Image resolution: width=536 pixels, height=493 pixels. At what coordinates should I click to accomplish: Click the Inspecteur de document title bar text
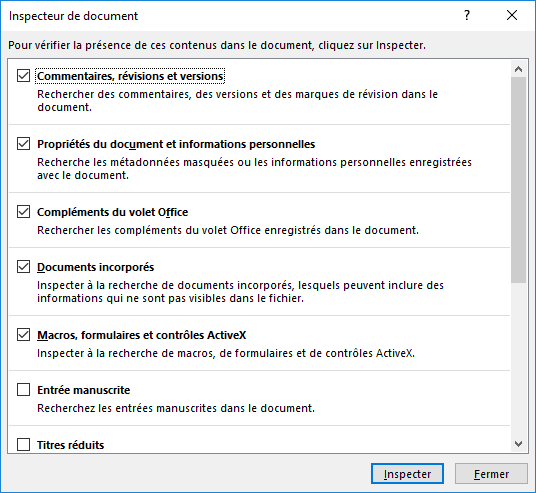73,16
